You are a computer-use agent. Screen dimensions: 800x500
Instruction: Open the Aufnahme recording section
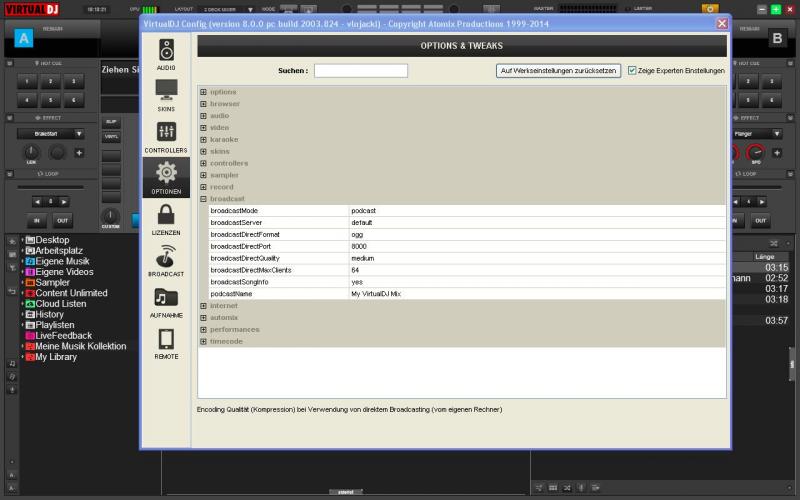pos(166,301)
